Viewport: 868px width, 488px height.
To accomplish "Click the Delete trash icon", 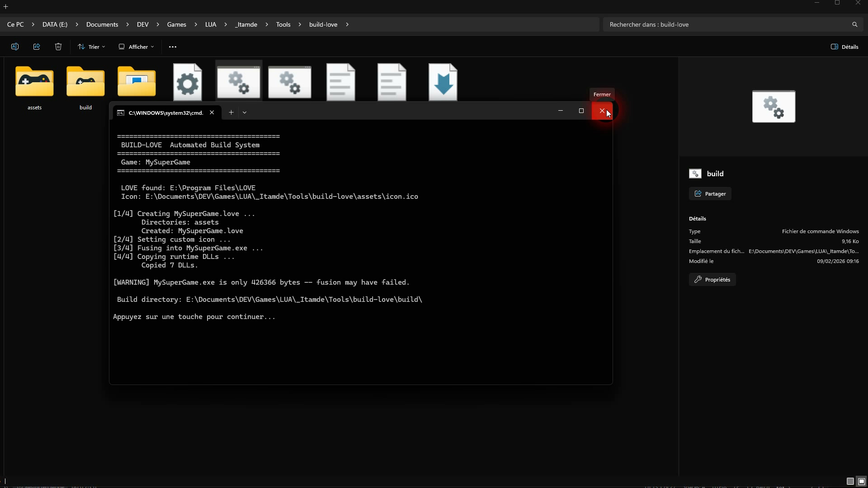I will pyautogui.click(x=58, y=47).
